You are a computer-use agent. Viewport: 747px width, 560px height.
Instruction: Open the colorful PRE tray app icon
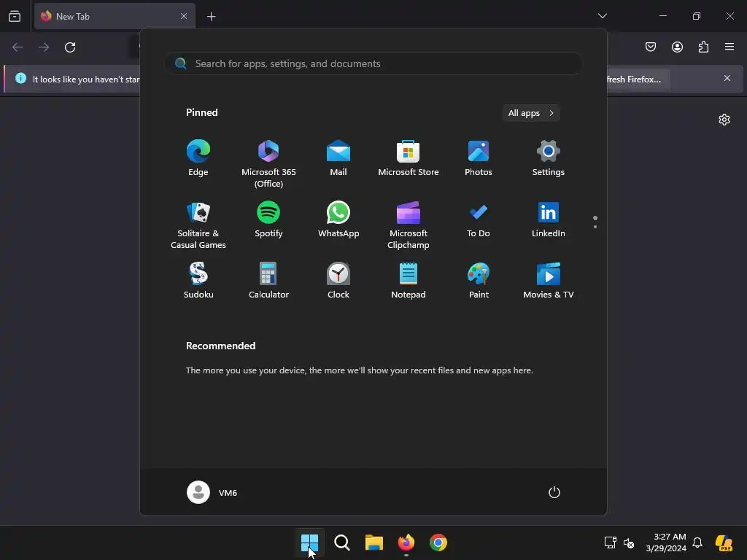click(x=724, y=542)
